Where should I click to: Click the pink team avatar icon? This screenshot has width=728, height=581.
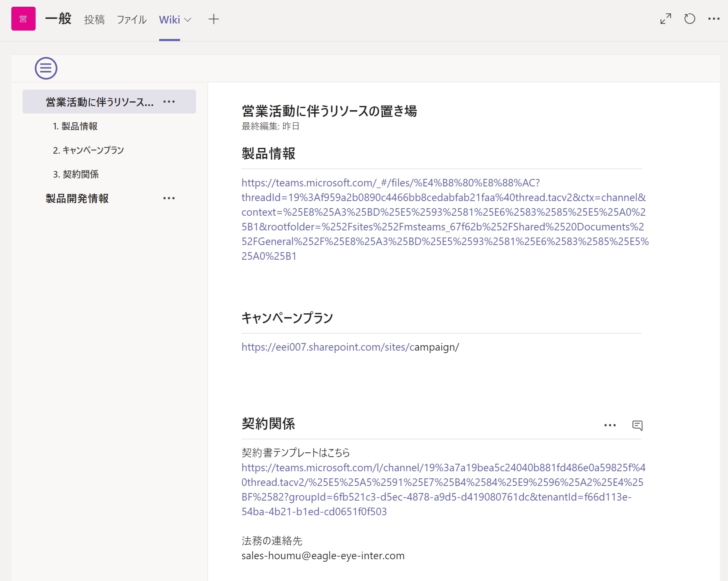(23, 19)
